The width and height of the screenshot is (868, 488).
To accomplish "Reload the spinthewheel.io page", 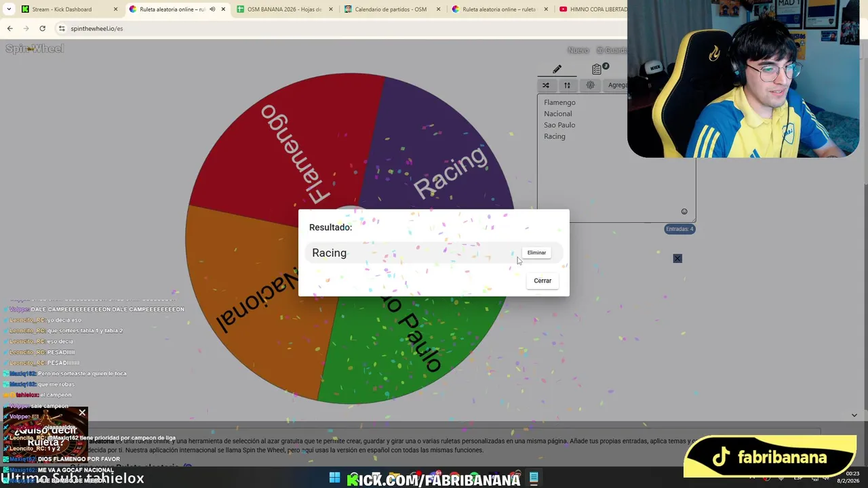I will [42, 28].
